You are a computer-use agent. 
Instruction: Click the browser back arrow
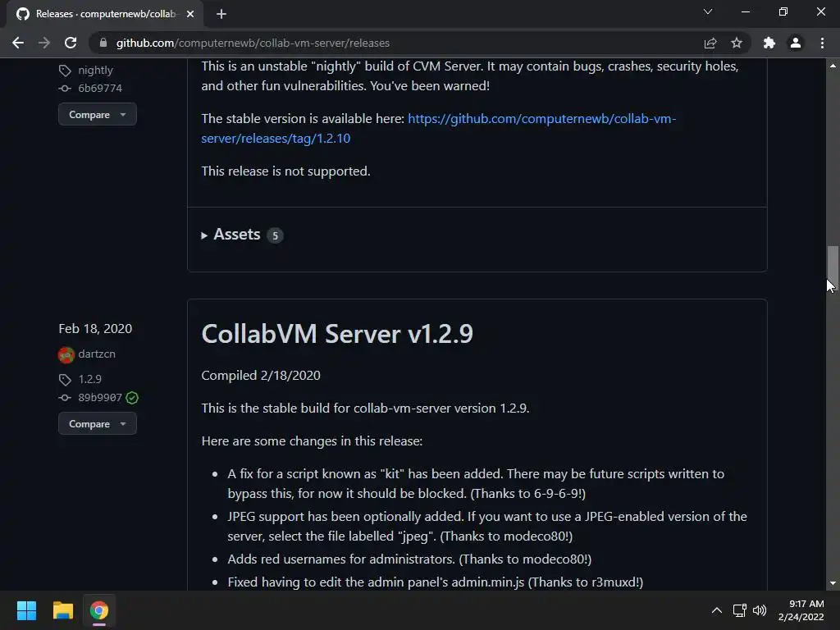(18, 43)
